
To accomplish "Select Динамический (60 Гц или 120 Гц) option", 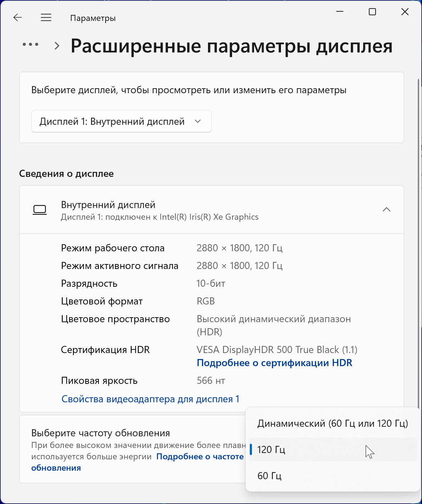I will [x=332, y=424].
